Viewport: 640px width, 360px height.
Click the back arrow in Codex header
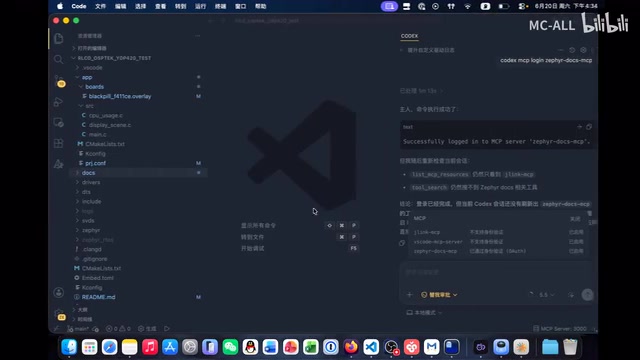(x=402, y=50)
